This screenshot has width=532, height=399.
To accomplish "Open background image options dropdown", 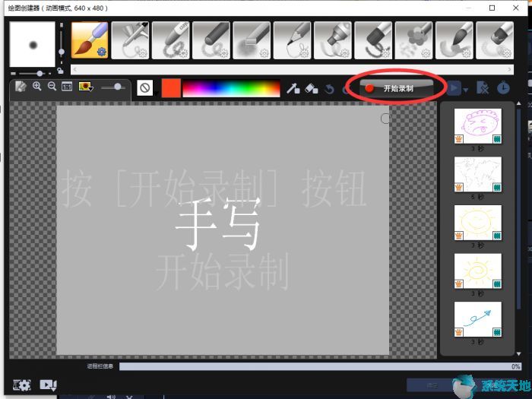I will 86,87.
